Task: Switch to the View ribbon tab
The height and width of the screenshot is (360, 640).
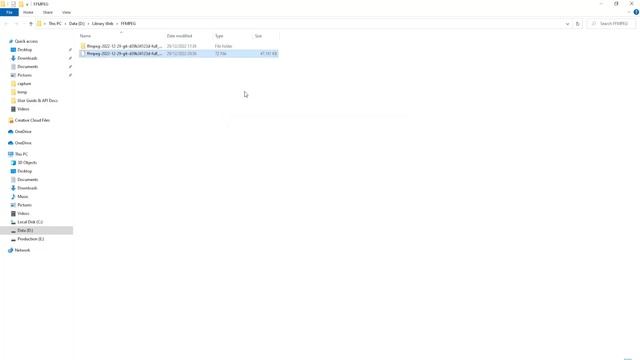Action: [x=66, y=12]
